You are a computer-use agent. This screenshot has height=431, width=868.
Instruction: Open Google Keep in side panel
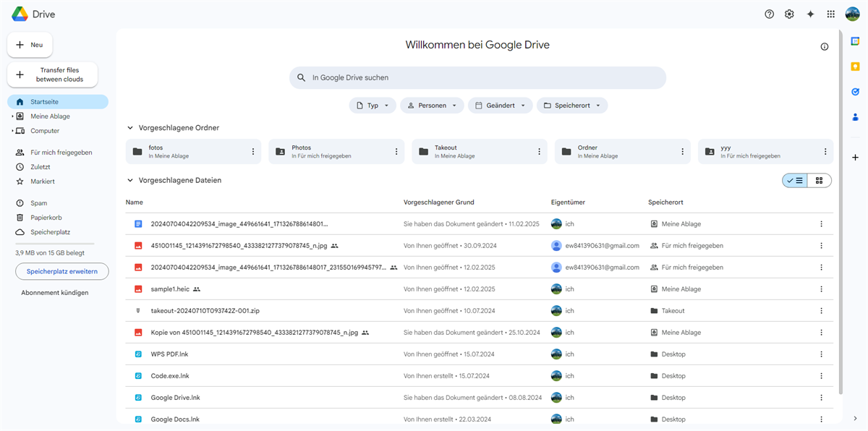click(855, 67)
